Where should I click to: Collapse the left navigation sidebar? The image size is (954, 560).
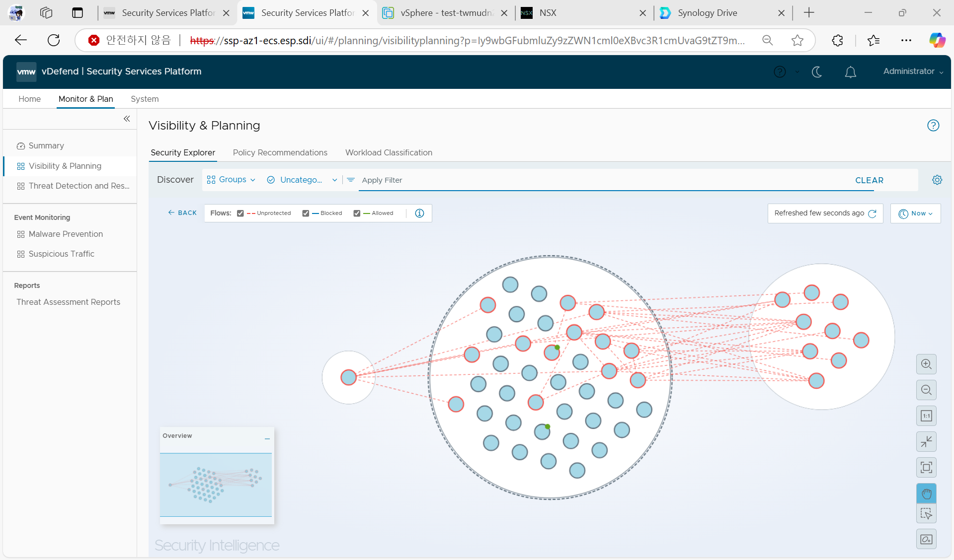click(127, 119)
